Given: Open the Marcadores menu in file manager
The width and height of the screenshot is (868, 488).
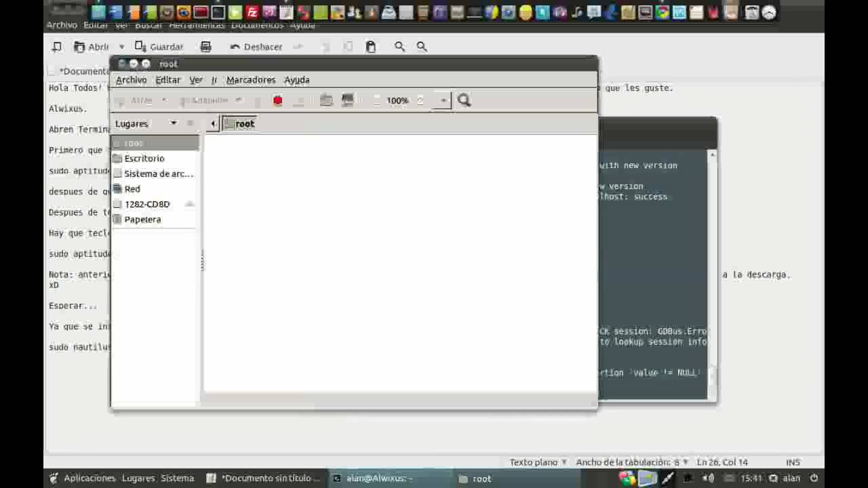Looking at the screenshot, I should (251, 80).
